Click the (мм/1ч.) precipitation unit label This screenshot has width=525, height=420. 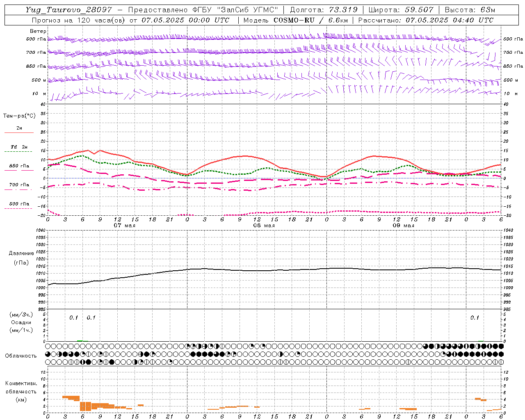click(21, 330)
